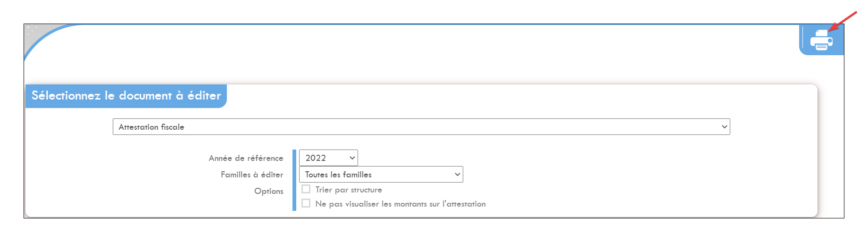Screen dimensions: 868x242
Task: Open the 2022 reference year dropdown
Action: click(x=328, y=158)
